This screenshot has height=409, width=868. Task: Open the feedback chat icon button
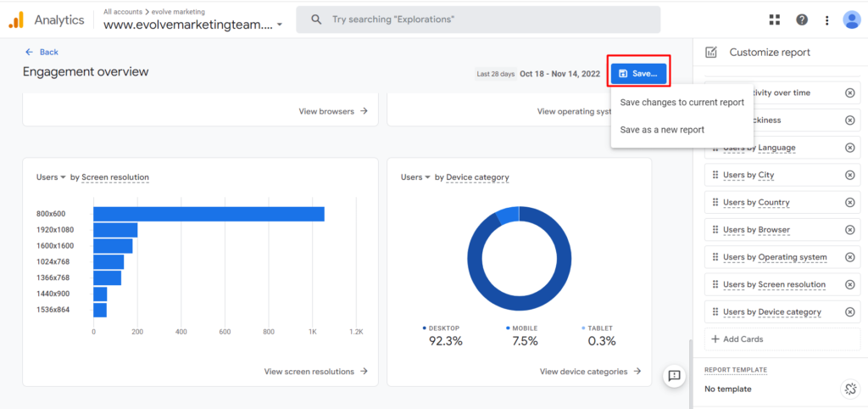(674, 376)
